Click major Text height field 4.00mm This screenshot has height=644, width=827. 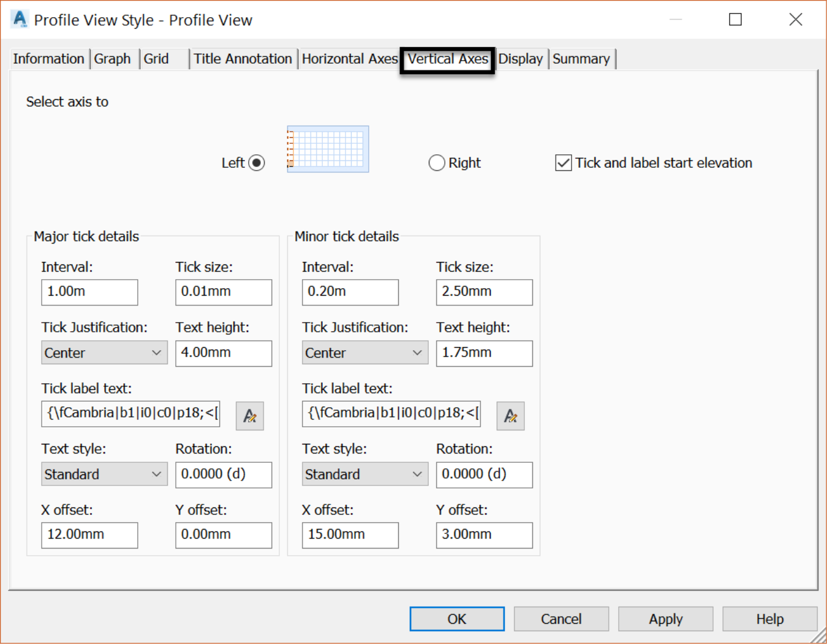(x=224, y=353)
